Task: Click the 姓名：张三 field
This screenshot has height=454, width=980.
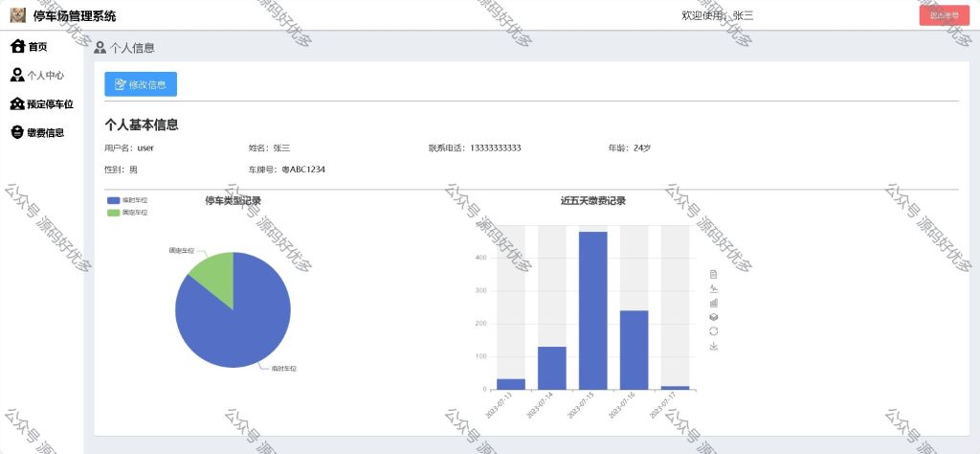Action: (x=269, y=148)
